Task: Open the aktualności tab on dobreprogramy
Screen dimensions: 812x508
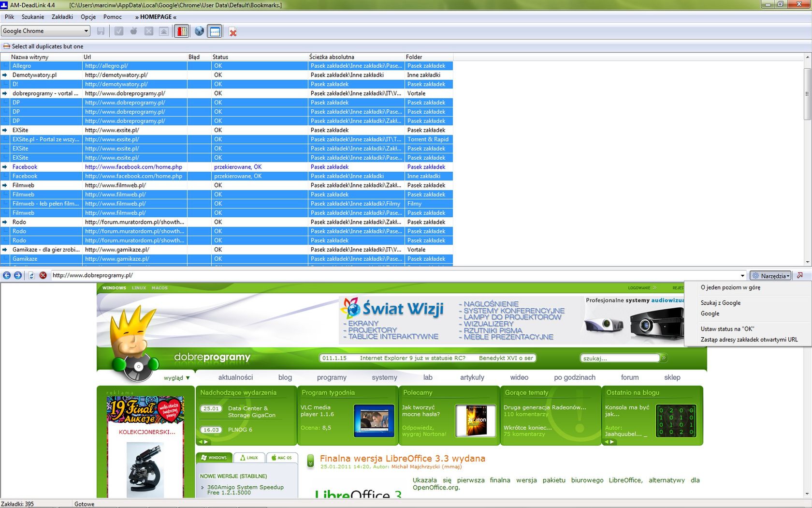Action: pyautogui.click(x=235, y=377)
